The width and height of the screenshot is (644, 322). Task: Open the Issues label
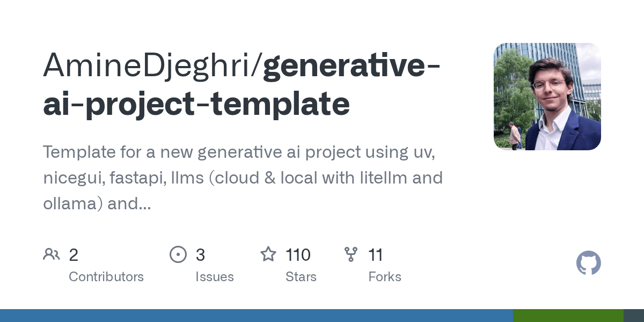pyautogui.click(x=215, y=277)
